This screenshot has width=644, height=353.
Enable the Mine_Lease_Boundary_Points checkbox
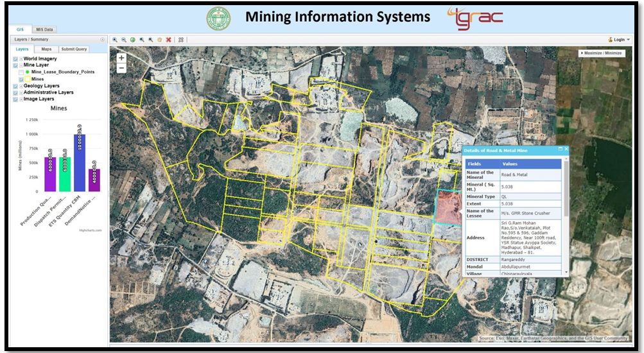21,72
